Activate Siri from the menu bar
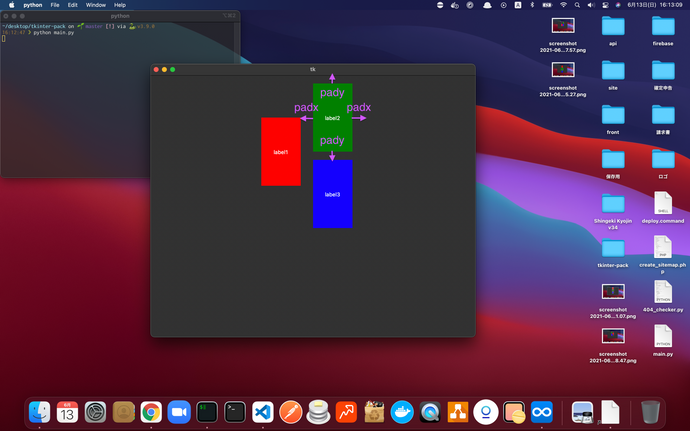The image size is (690, 431). (618, 5)
